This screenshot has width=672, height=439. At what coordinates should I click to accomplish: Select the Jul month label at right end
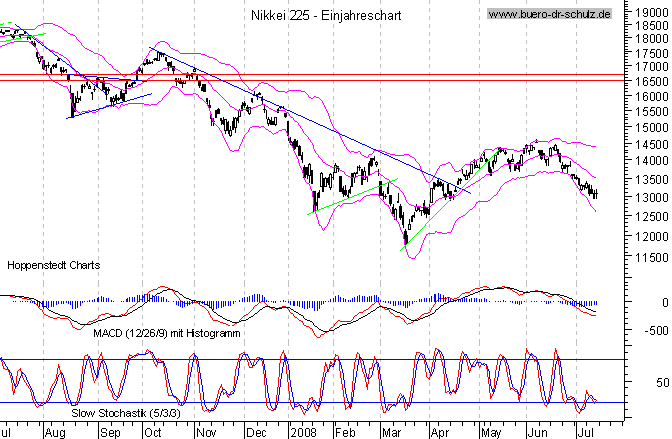click(586, 433)
